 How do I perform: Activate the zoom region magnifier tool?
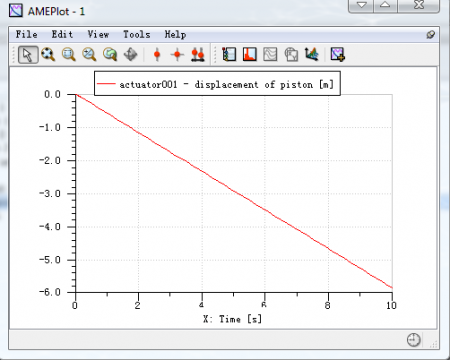tap(69, 54)
